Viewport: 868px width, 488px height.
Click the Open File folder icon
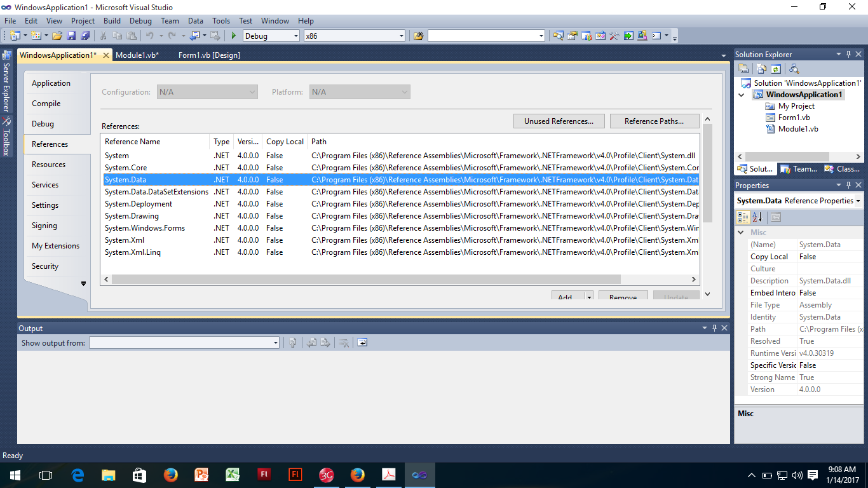(57, 36)
